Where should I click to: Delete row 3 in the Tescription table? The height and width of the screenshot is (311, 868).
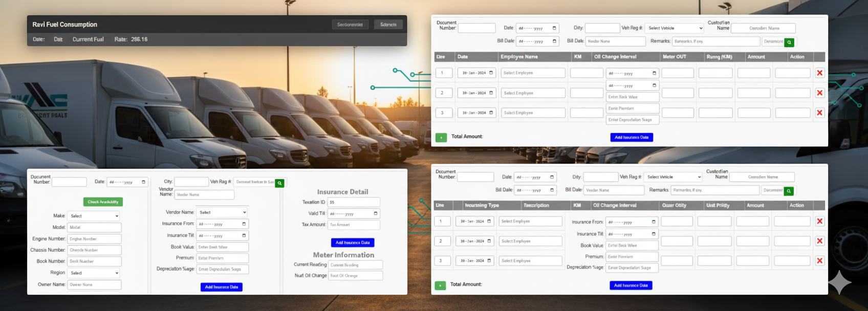pos(819,261)
